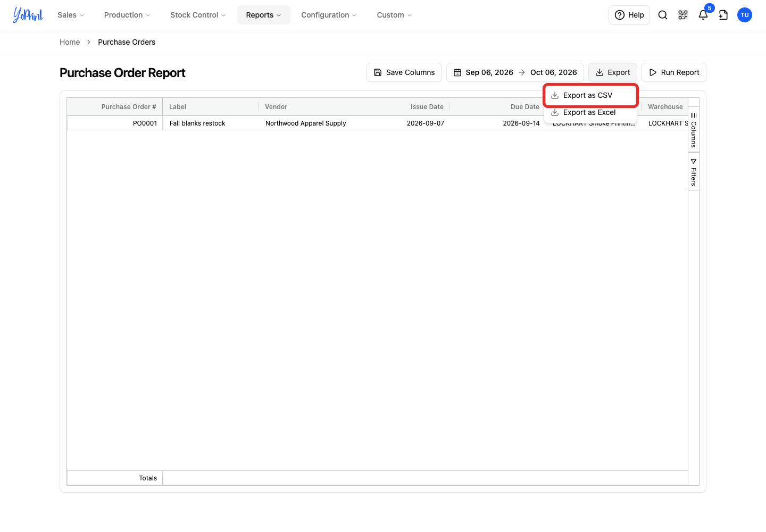Sort by Warehouse column header
Viewport: 766px width, 532px height.
pos(665,107)
